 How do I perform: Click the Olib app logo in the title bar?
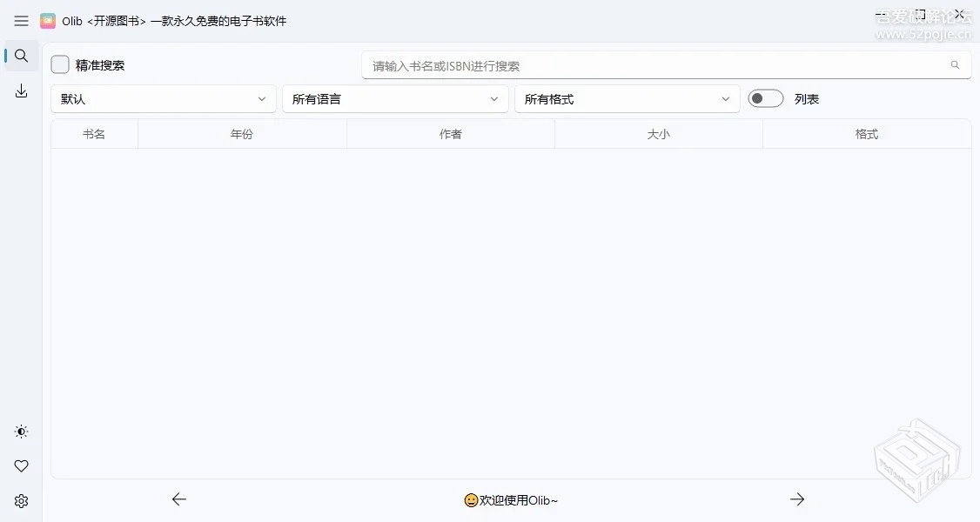click(48, 20)
